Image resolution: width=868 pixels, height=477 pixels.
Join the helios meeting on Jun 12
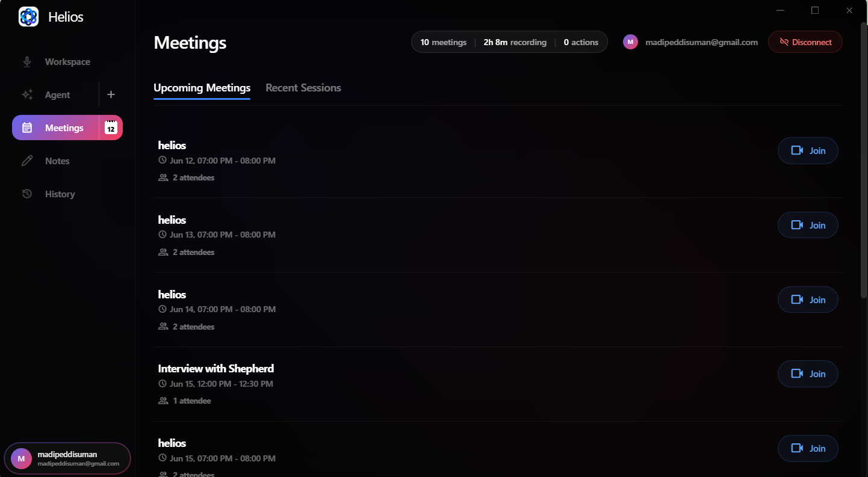click(x=808, y=151)
